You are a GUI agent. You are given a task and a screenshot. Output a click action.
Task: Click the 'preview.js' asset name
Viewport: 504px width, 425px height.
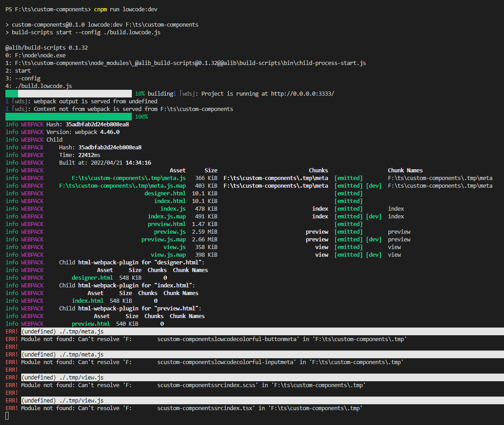[x=170, y=232]
